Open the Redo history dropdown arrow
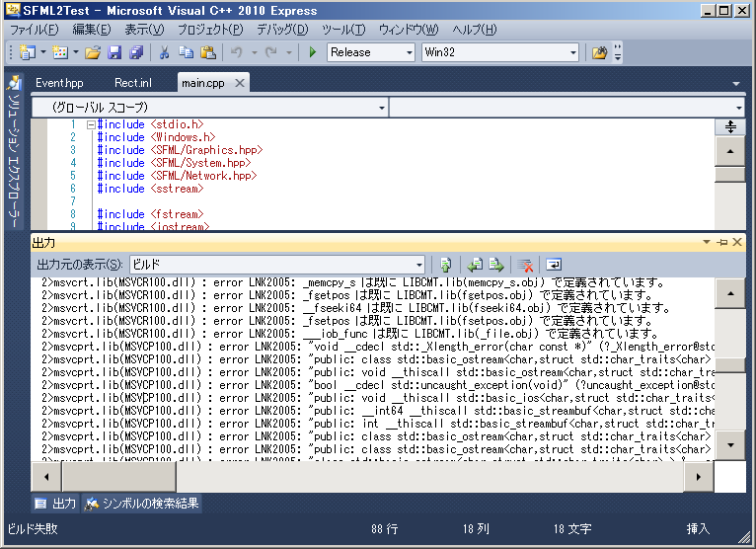 [x=289, y=52]
